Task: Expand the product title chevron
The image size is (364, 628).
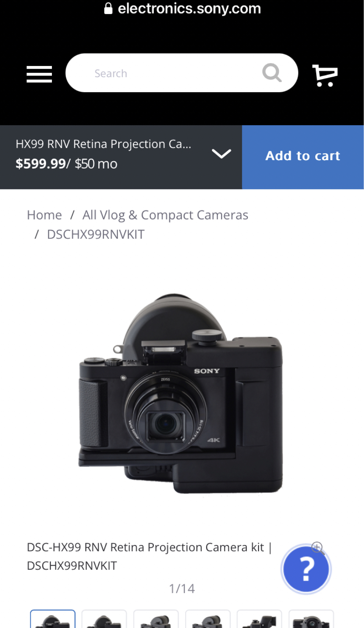Action: pos(221,154)
